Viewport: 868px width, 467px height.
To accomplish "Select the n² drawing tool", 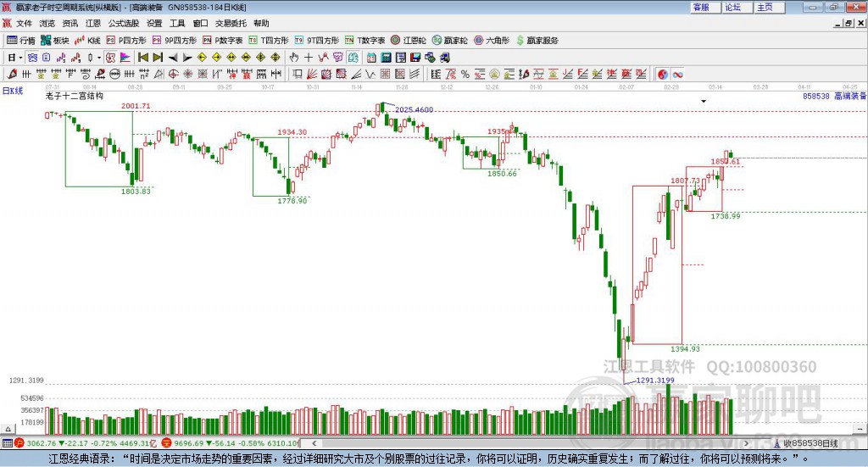I will tap(144, 74).
